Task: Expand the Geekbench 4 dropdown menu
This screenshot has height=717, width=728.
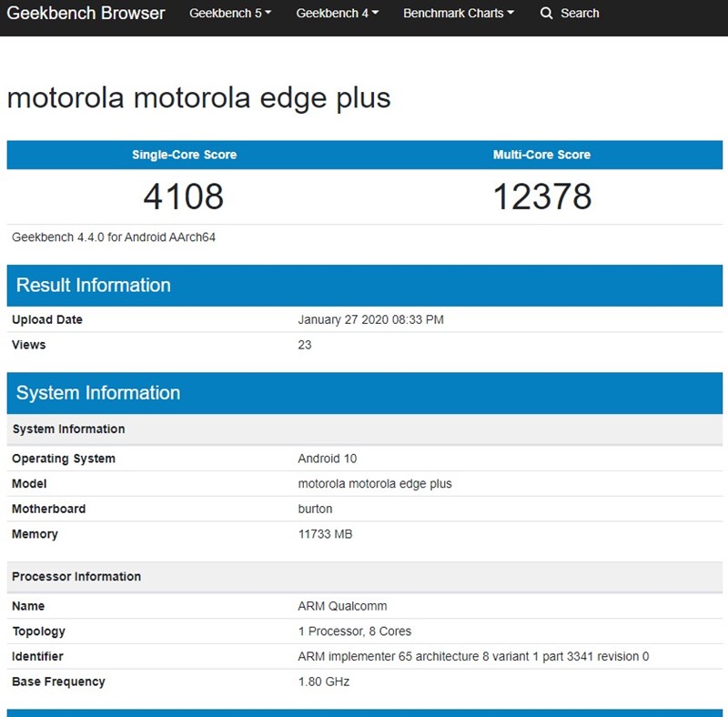Action: [337, 14]
